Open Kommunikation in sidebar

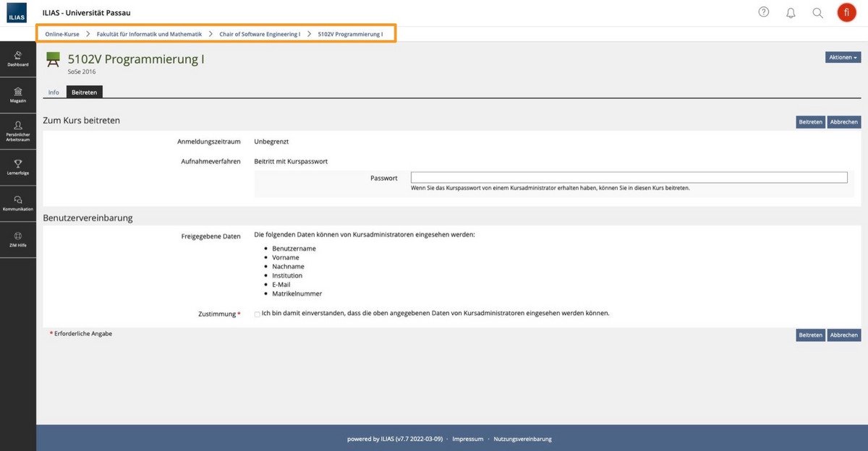click(x=18, y=204)
